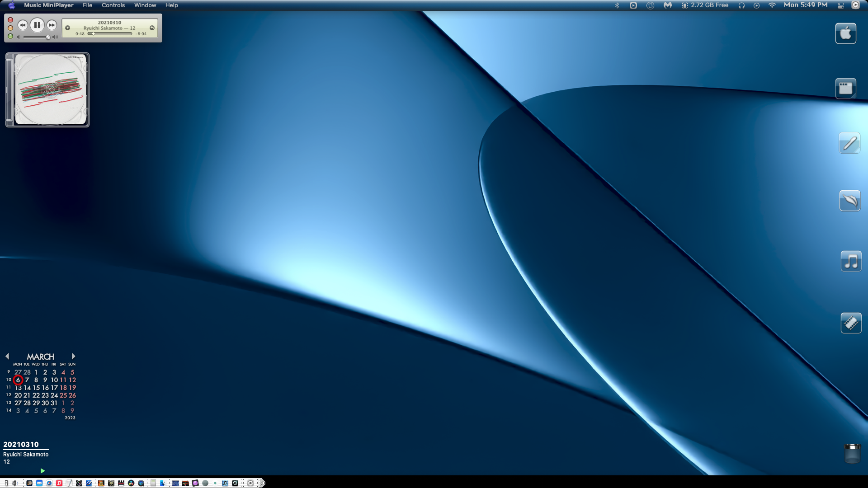Screen dimensions: 868x488
Task: Open the Wi-Fi status menu
Action: pyautogui.click(x=772, y=5)
